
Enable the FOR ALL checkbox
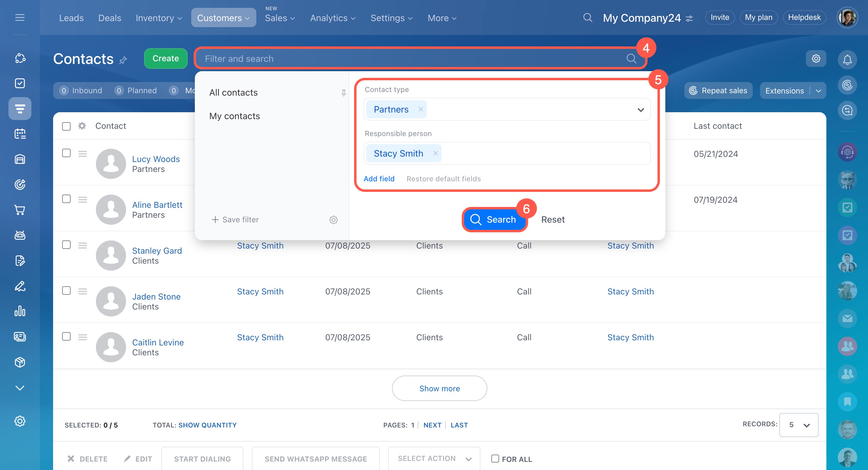495,459
